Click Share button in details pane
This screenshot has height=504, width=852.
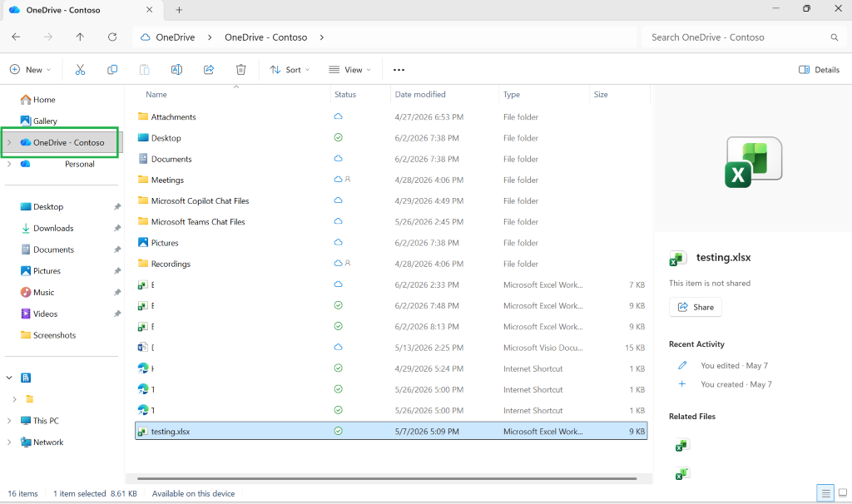click(x=696, y=307)
